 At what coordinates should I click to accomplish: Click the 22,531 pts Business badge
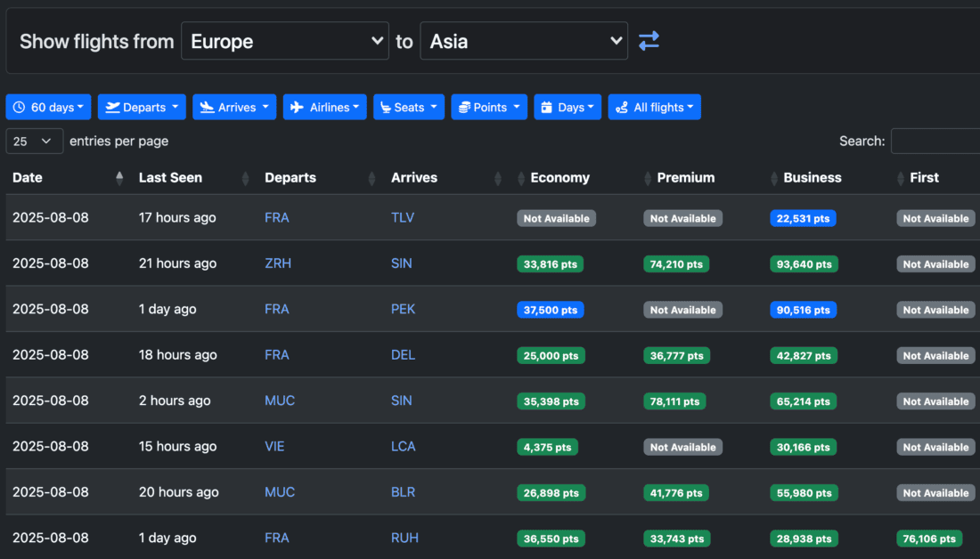point(803,218)
